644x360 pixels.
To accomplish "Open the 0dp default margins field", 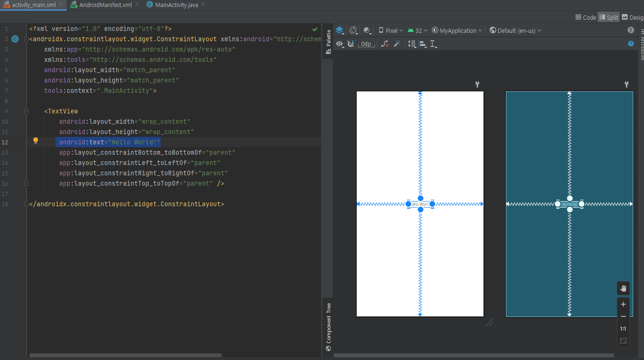I will 366,44.
